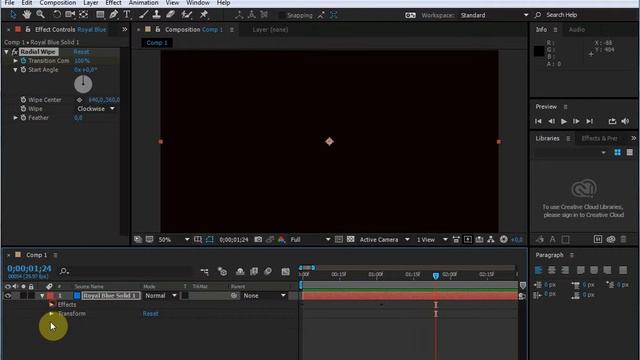This screenshot has height=360, width=640.
Task: Select the Rectangle shape tool
Action: (100, 15)
